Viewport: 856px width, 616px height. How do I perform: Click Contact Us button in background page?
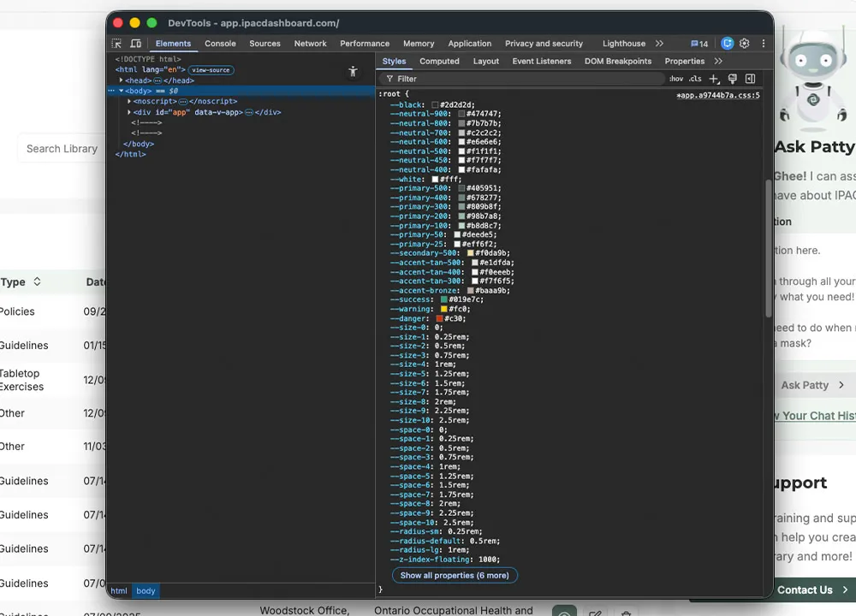point(812,589)
